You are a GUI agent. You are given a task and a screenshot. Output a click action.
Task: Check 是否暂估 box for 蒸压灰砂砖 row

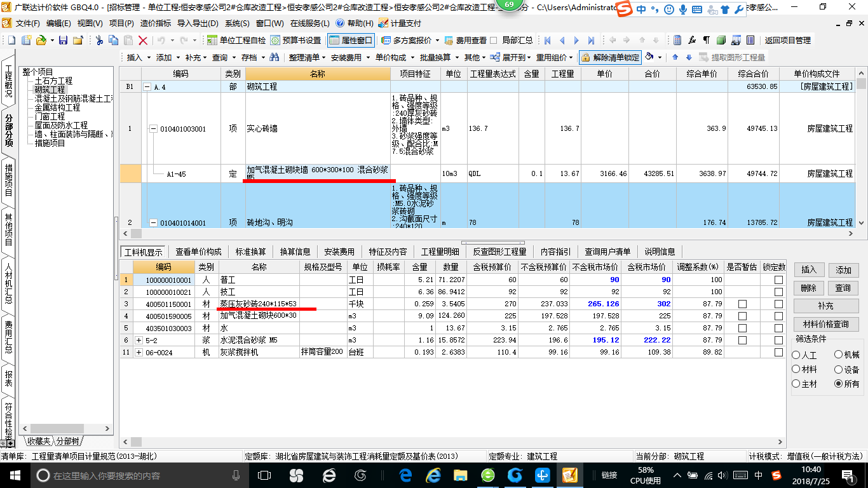tap(742, 304)
